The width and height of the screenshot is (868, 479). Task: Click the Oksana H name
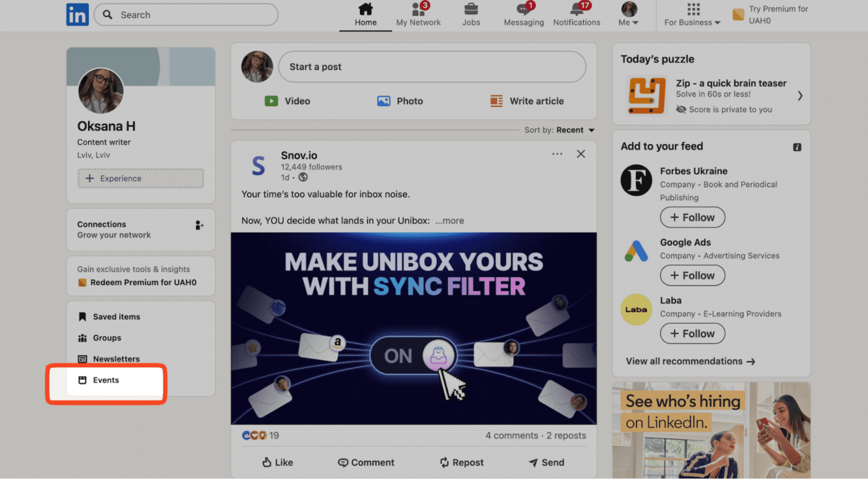point(106,126)
